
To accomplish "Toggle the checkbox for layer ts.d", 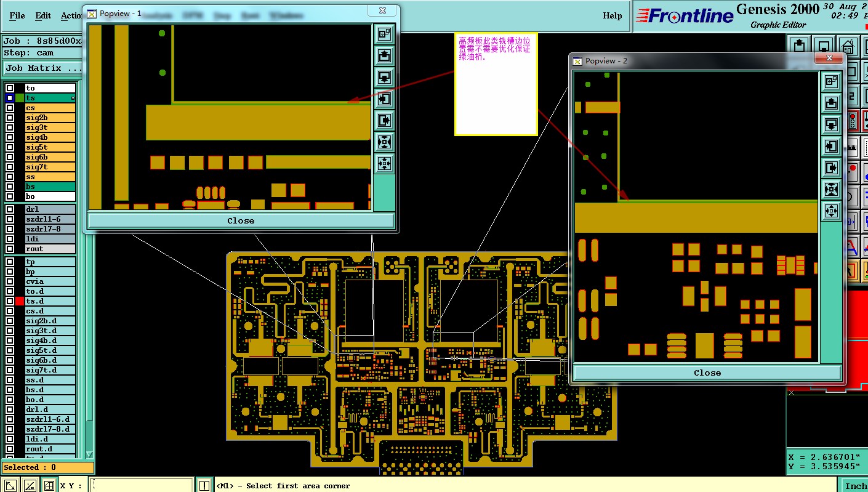I will pyautogui.click(x=10, y=301).
